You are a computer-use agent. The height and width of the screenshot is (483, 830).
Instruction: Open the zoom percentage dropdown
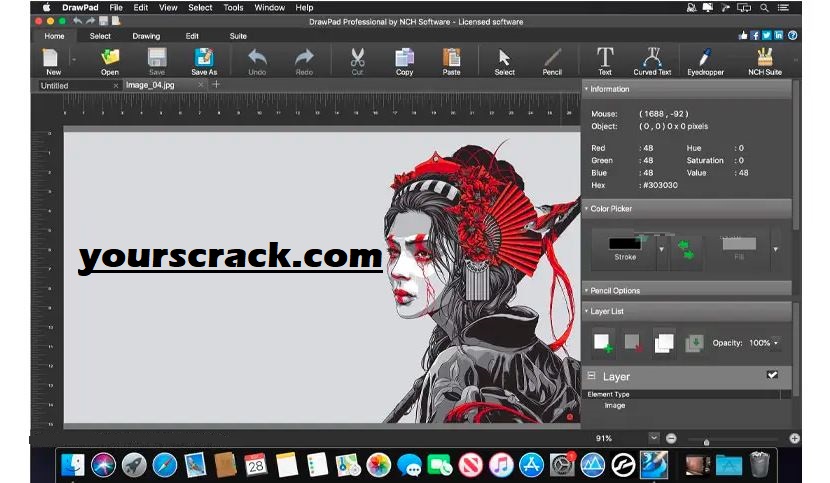tap(654, 438)
